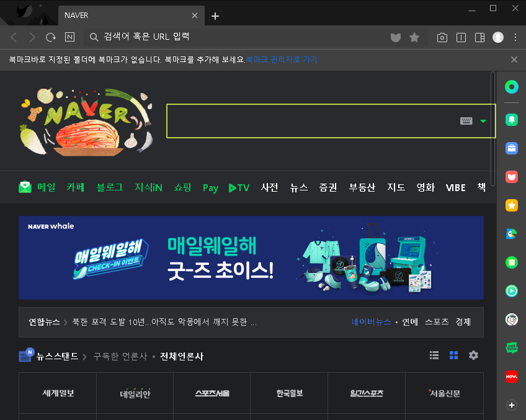Click the Naver home N icon
Screen dimensions: 526x420
pos(69,37)
